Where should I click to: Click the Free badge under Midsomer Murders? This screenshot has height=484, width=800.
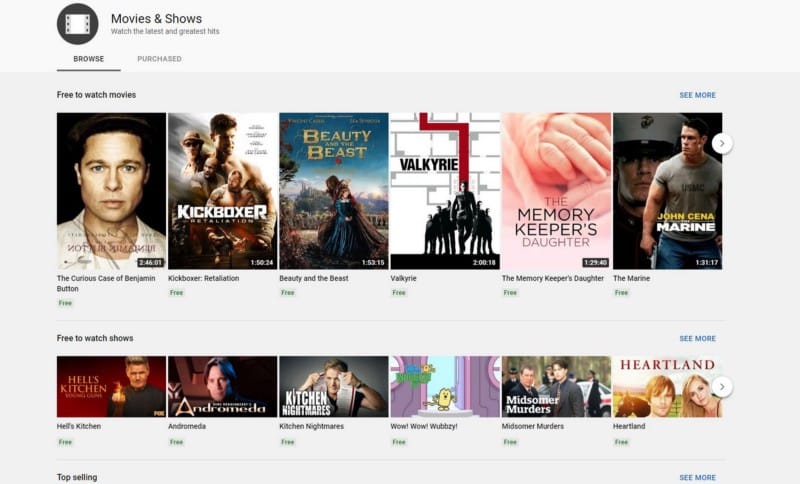click(510, 442)
